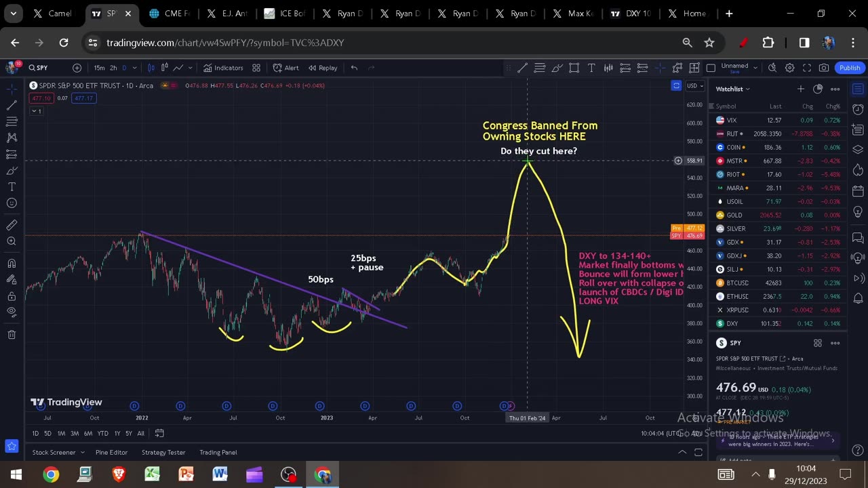
Task: Click the add symbol compare plus icon
Action: 77,68
